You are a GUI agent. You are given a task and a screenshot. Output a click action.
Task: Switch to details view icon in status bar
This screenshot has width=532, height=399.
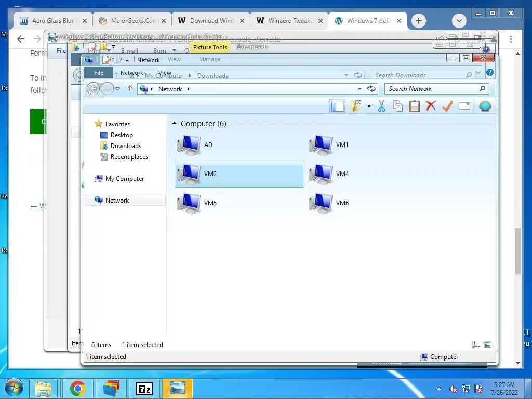pyautogui.click(x=476, y=344)
